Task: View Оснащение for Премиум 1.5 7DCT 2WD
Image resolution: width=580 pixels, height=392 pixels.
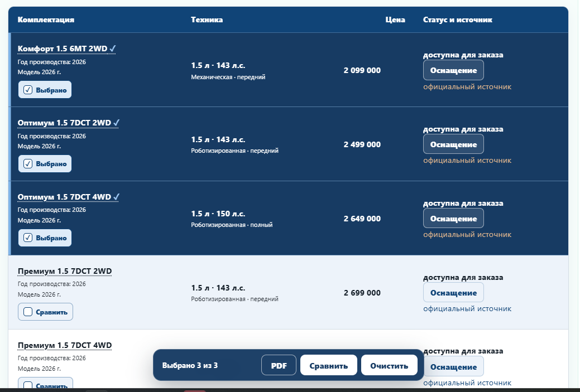Action: (453, 293)
